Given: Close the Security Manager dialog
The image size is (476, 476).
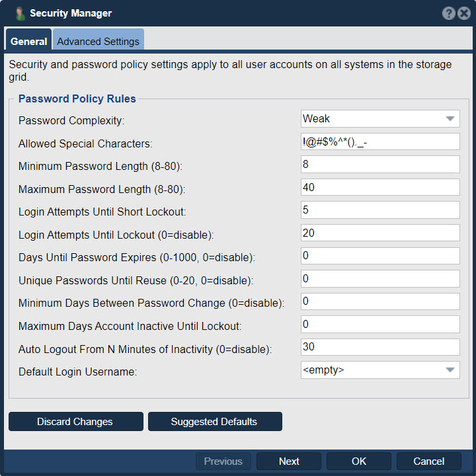Looking at the screenshot, I should (464, 13).
